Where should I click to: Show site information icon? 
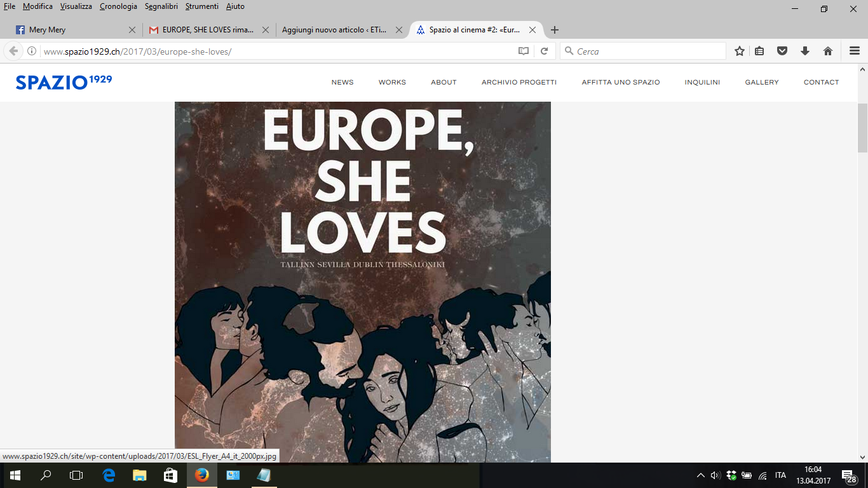32,51
